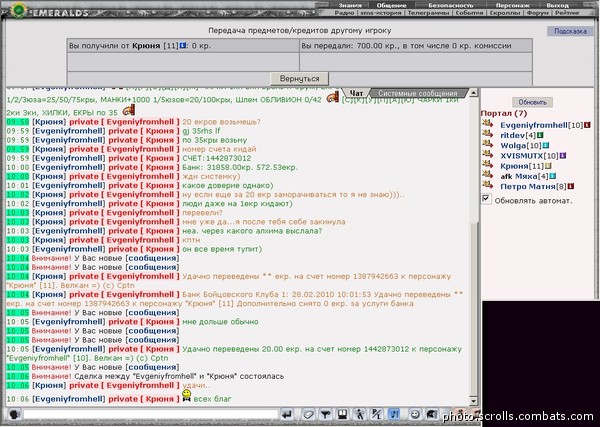Click account number text СЧЕТ:1442873012
600x427 pixels.
(x=217, y=158)
